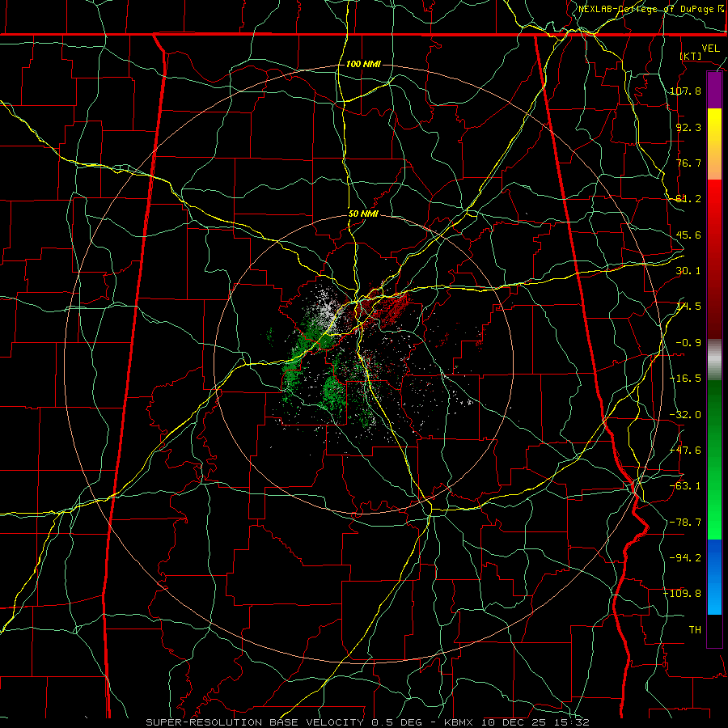The image size is (728, 728).
Task: Click the 92.3 velocity scale value
Action: click(688, 127)
